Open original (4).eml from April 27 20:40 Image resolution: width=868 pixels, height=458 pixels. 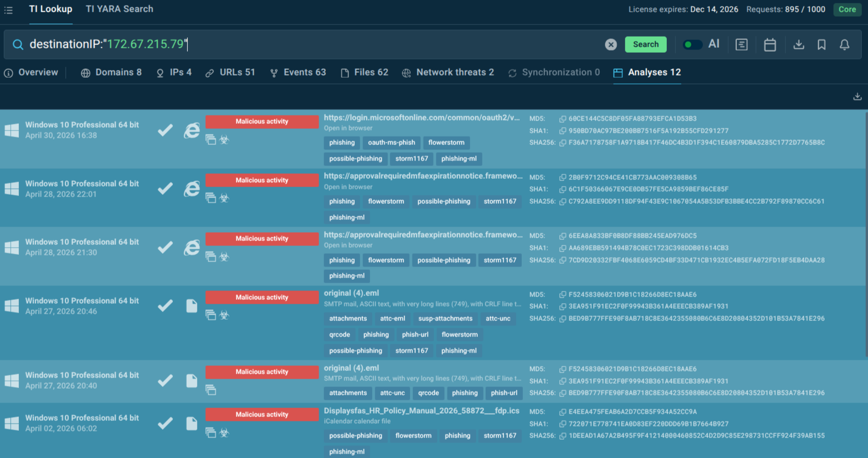pos(351,368)
